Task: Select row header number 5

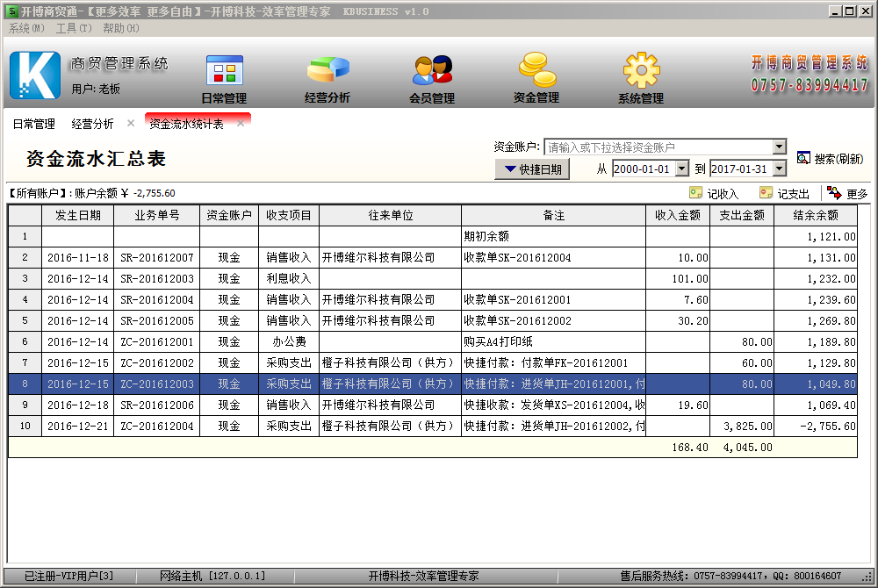Action: tap(25, 321)
